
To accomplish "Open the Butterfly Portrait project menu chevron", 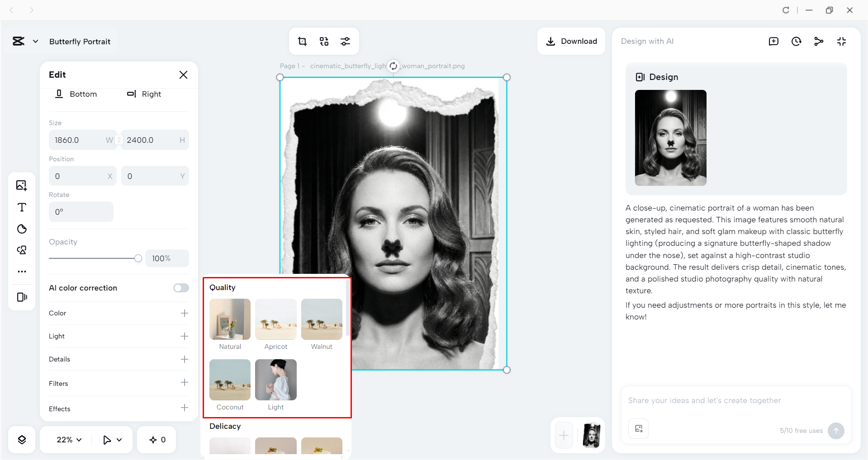I will pos(36,41).
